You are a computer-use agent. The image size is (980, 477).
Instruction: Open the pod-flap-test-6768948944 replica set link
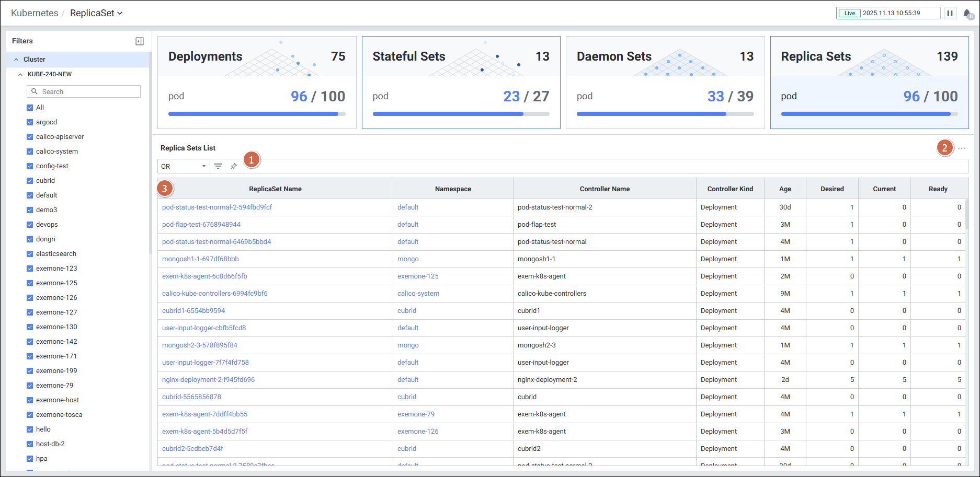[x=201, y=225]
